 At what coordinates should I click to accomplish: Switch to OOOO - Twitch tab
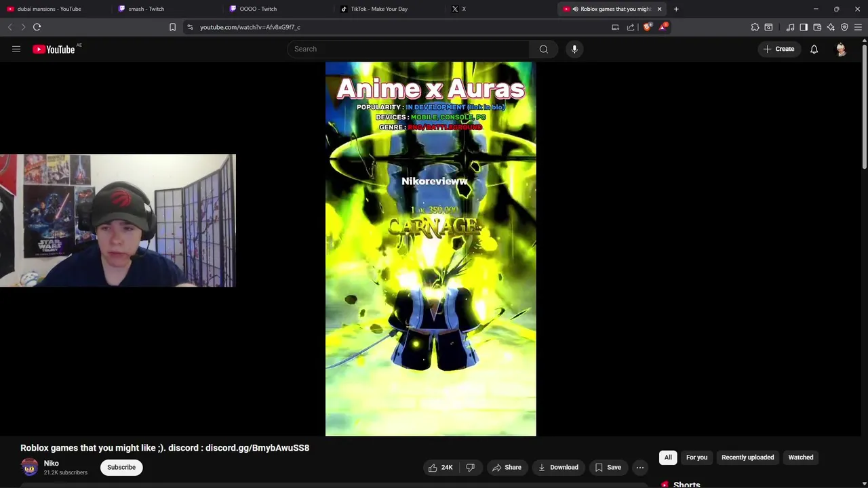point(278,9)
